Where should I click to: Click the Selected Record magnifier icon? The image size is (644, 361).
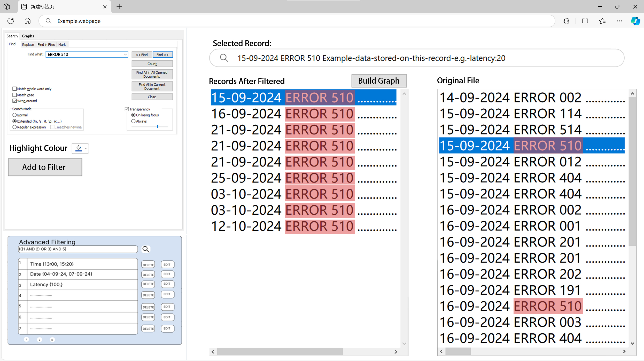click(x=224, y=58)
